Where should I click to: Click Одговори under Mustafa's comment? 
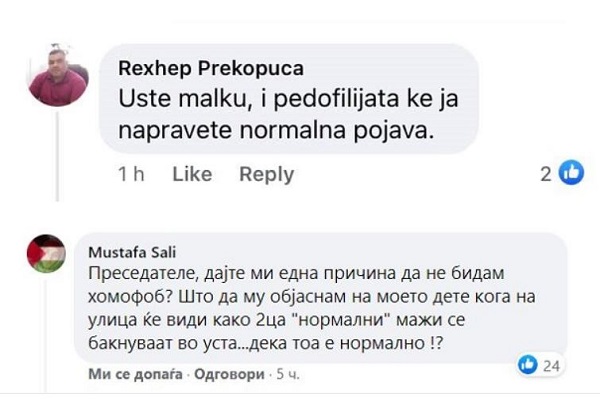pyautogui.click(x=229, y=374)
